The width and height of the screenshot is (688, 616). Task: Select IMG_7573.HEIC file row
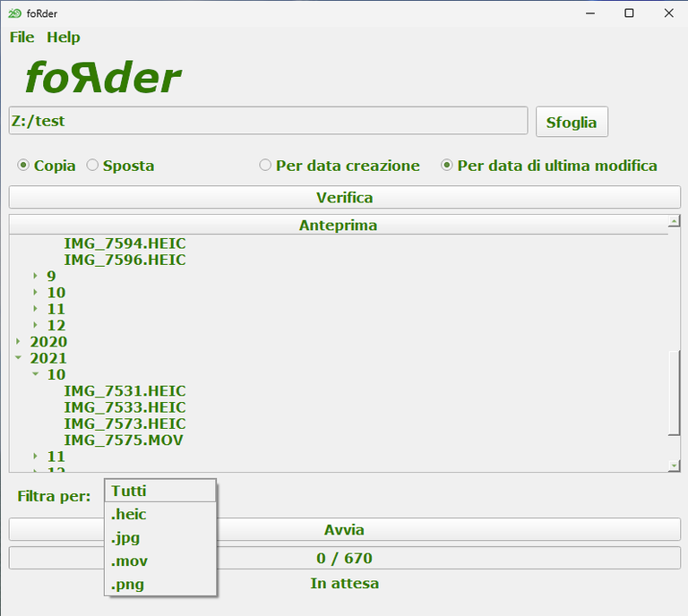[125, 423]
